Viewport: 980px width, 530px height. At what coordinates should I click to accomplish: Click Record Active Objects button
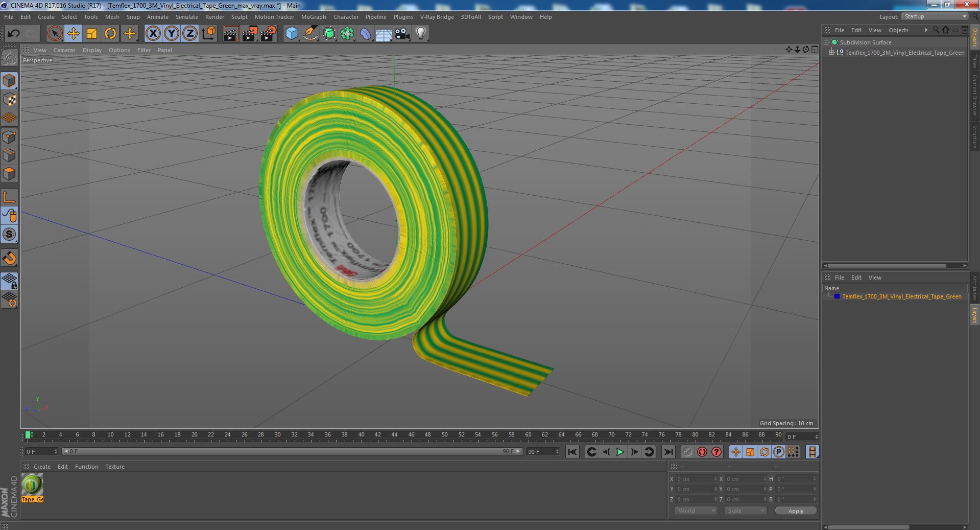click(688, 452)
